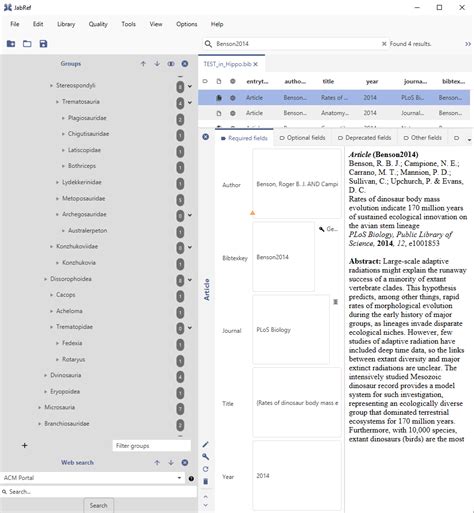Toggle the Trematopidae right-side chevron
The width and height of the screenshot is (474, 513).
(x=190, y=328)
